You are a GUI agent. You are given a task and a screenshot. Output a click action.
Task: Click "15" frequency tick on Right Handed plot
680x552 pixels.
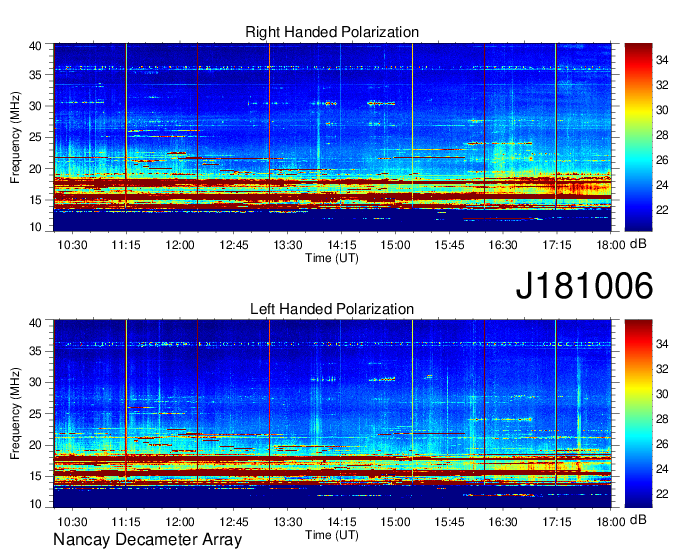tap(35, 200)
